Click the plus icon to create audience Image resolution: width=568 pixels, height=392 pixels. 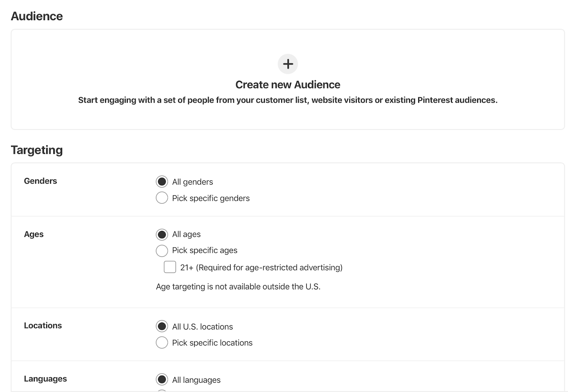pyautogui.click(x=288, y=64)
